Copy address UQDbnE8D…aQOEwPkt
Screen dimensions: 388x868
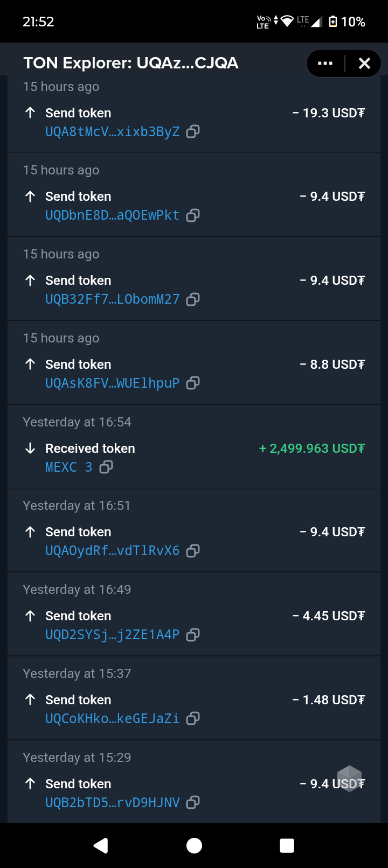point(193,215)
